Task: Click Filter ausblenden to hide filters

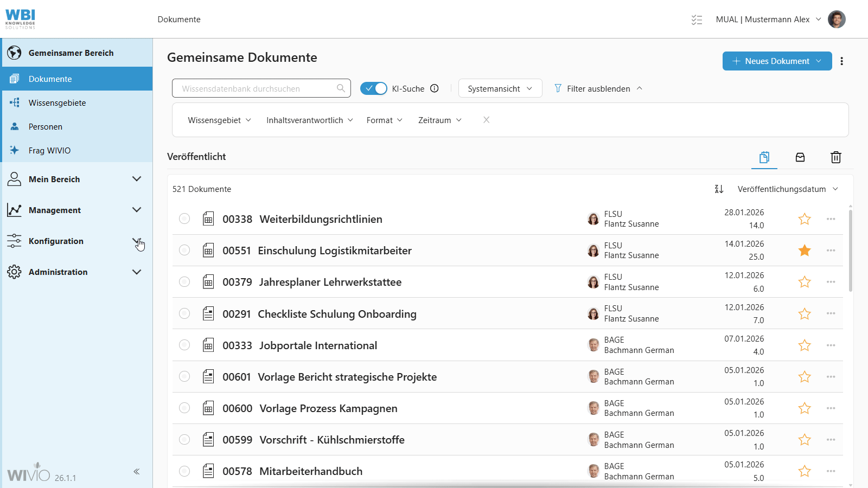Action: 599,88
